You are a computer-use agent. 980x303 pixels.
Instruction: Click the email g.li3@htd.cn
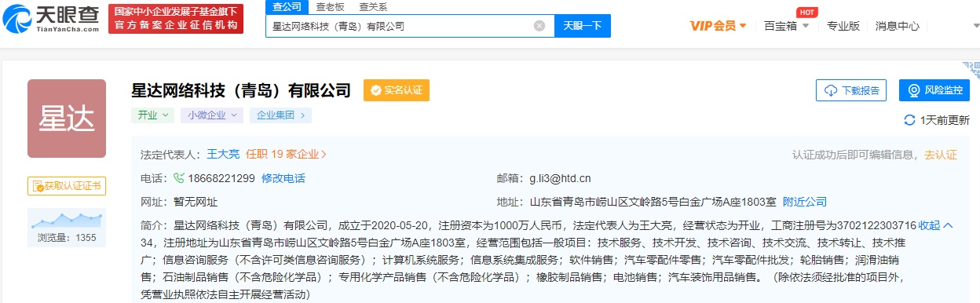tap(560, 178)
